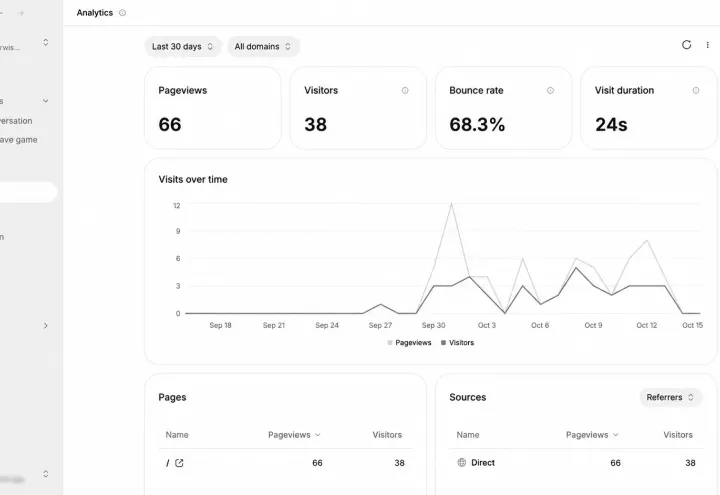Click the Direct source row name
This screenshot has height=495, width=720.
pos(483,462)
